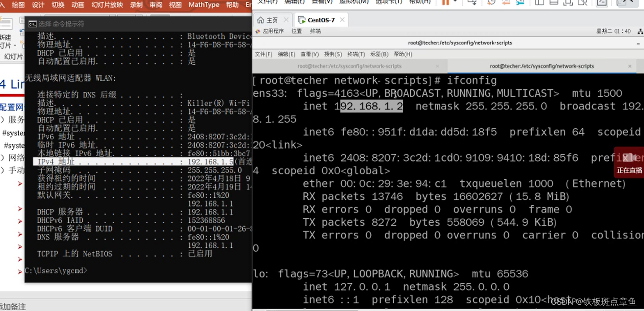Open the 审阅 ribbon tab

pyautogui.click(x=156, y=5)
